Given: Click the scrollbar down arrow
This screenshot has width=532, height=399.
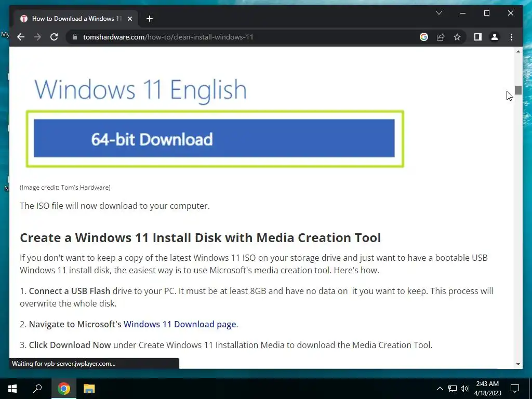Looking at the screenshot, I should tap(518, 364).
